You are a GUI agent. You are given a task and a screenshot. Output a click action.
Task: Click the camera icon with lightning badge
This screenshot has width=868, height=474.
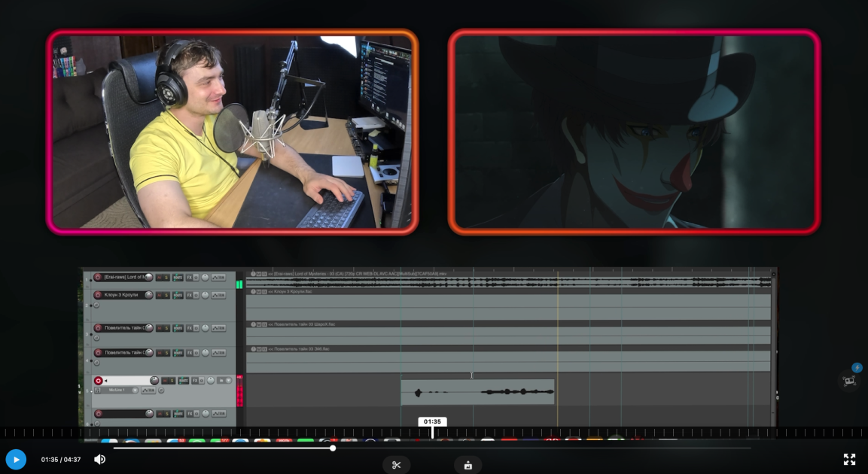[849, 380]
